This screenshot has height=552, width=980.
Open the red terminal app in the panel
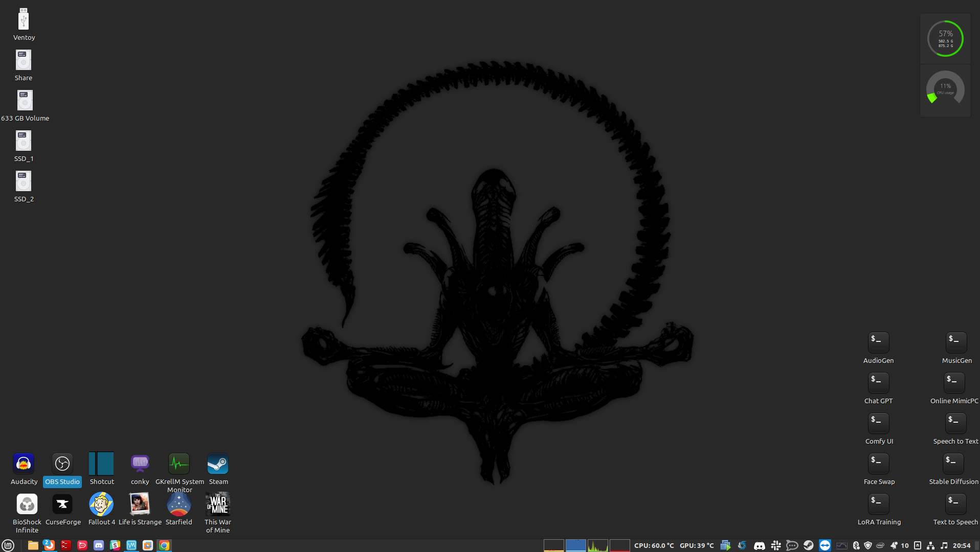click(x=65, y=545)
